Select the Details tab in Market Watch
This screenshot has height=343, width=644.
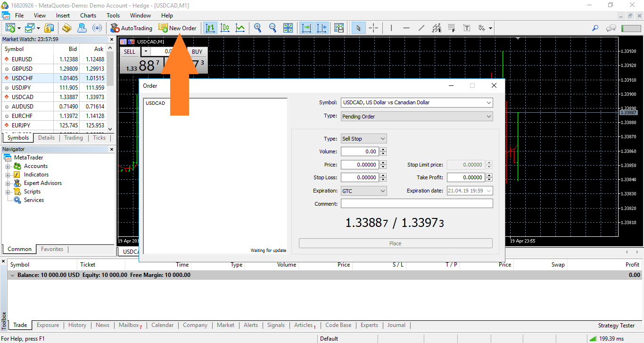point(46,138)
